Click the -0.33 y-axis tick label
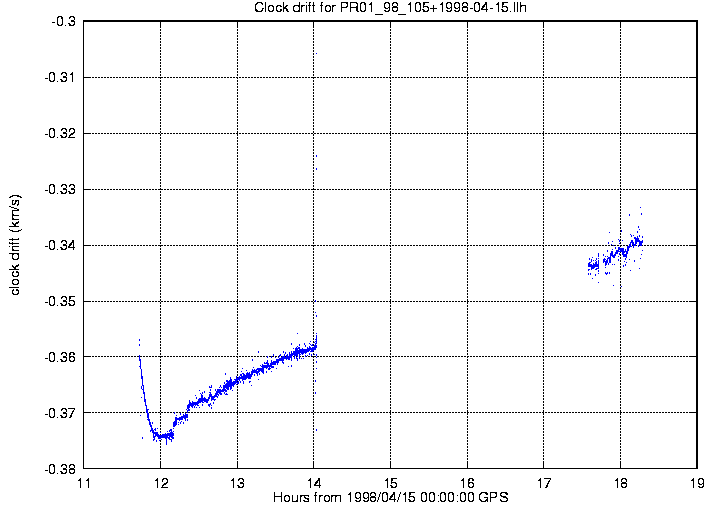The image size is (721, 505). coord(59,189)
